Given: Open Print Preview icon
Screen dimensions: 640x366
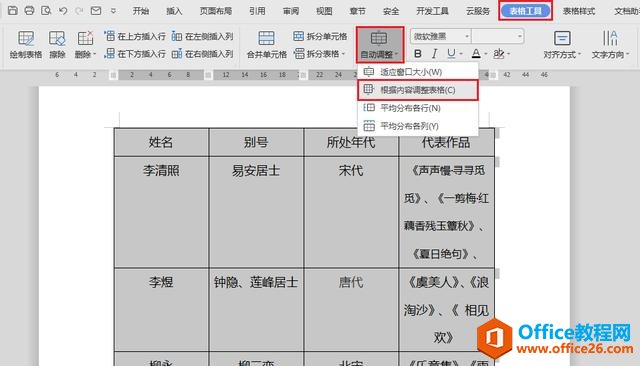Looking at the screenshot, I should point(46,10).
